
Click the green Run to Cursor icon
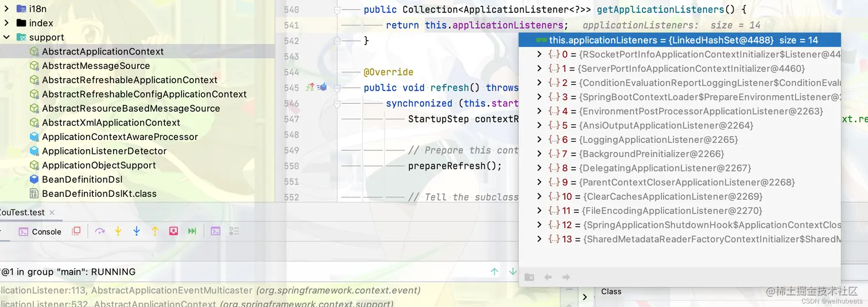[x=192, y=231]
